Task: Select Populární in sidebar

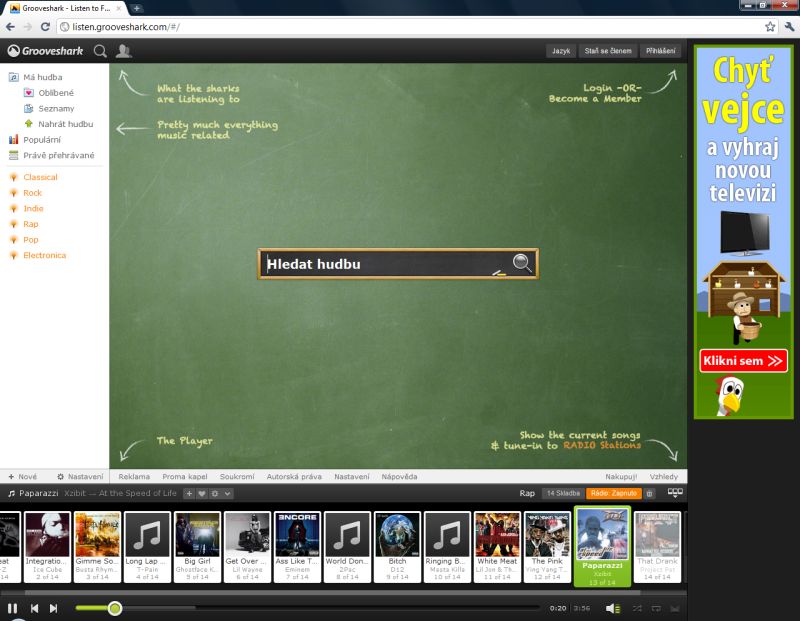Action: click(42, 139)
